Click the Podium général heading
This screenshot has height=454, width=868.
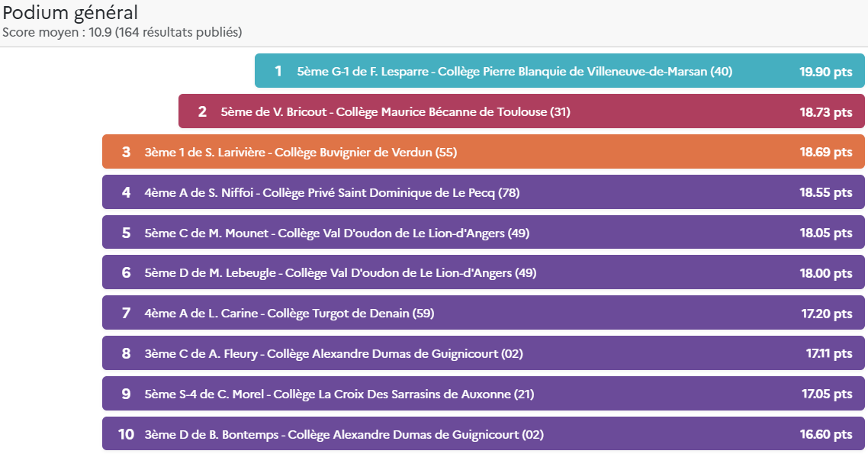tap(69, 12)
